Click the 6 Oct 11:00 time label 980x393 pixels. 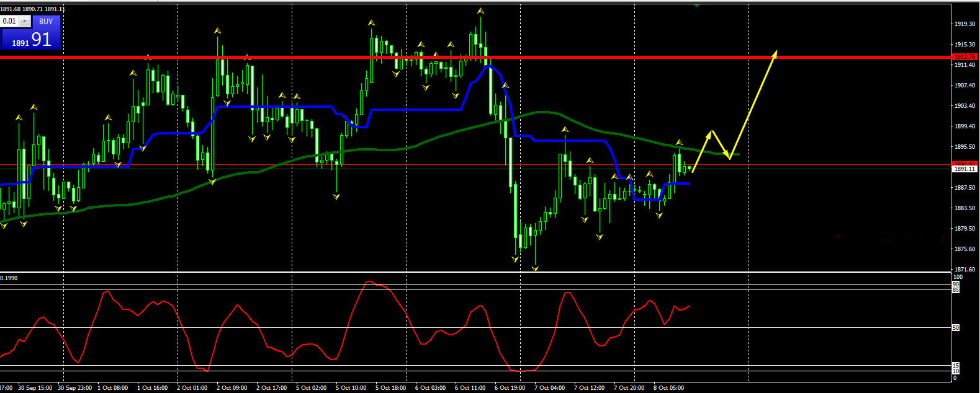click(x=470, y=388)
